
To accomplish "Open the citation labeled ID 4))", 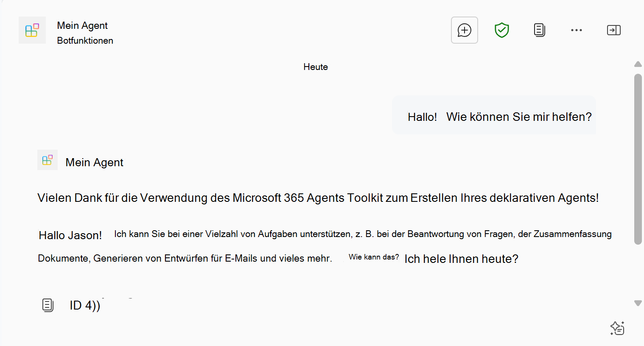I will (x=84, y=305).
